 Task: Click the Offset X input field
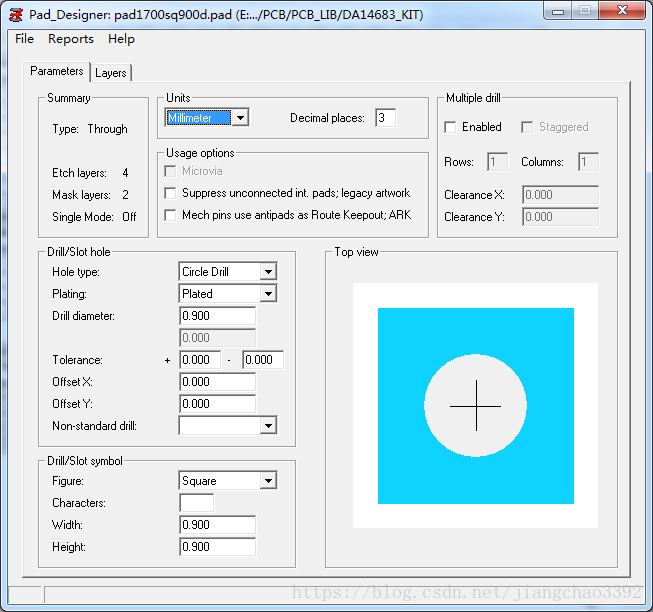click(x=217, y=382)
